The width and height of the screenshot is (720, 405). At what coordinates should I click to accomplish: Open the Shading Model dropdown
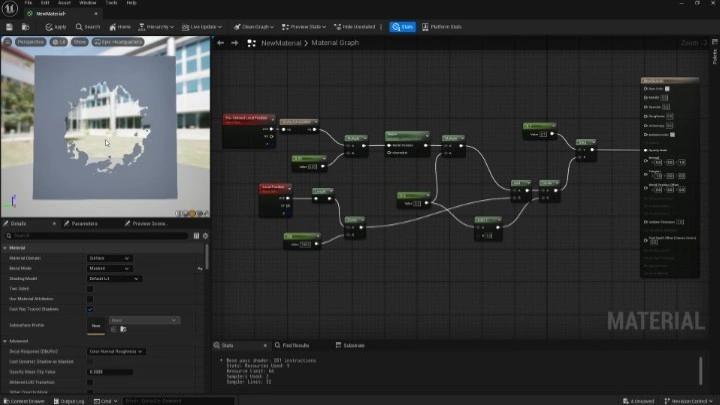point(115,278)
